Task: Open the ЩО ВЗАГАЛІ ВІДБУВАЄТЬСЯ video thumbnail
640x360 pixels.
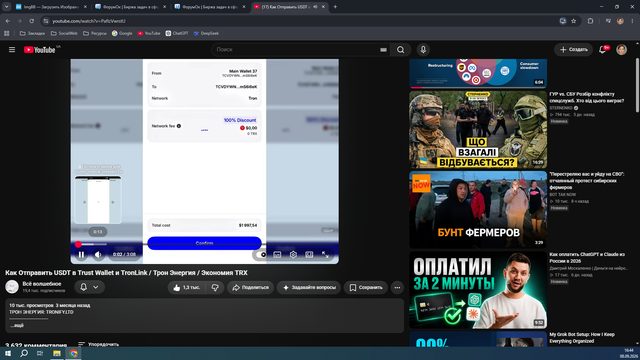Action: point(478,129)
